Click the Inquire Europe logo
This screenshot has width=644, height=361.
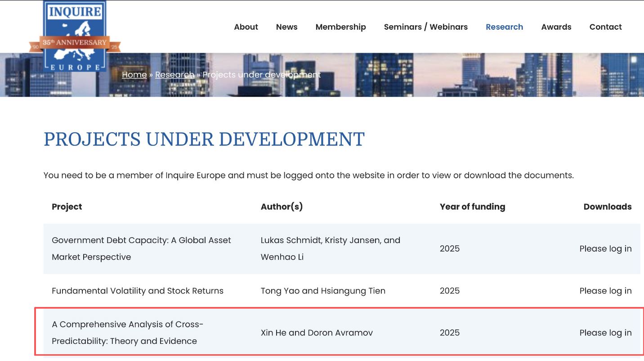tap(75, 36)
